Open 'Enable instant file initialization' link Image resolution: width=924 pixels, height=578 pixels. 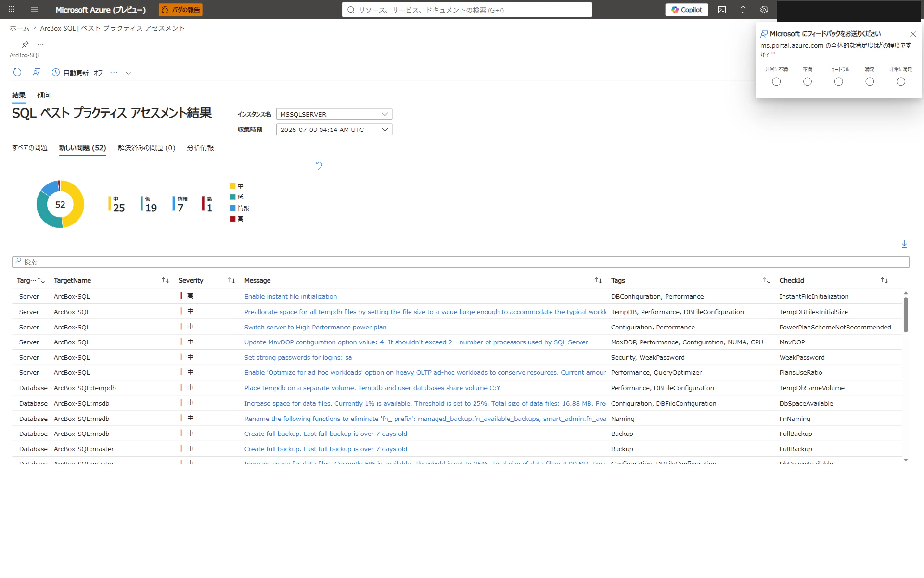pos(291,296)
